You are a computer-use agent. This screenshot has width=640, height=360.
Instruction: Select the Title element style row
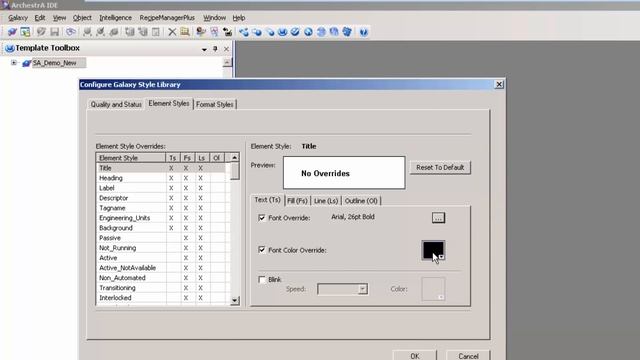pos(160,168)
